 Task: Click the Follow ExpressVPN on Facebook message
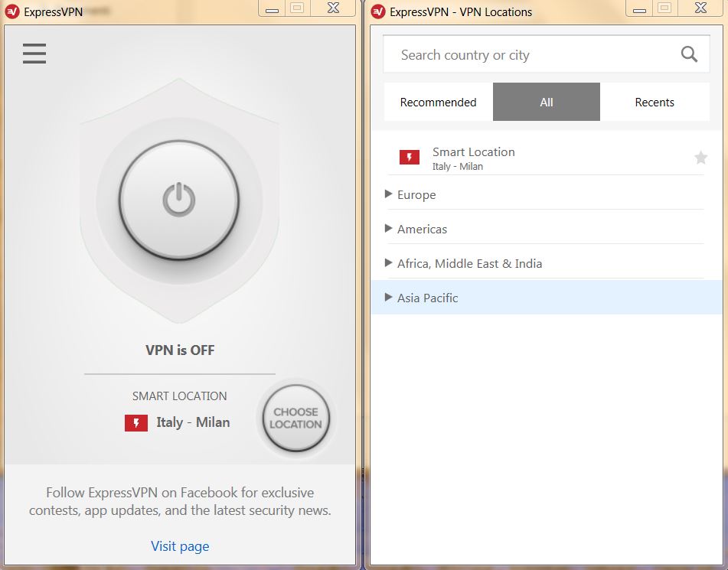180,501
